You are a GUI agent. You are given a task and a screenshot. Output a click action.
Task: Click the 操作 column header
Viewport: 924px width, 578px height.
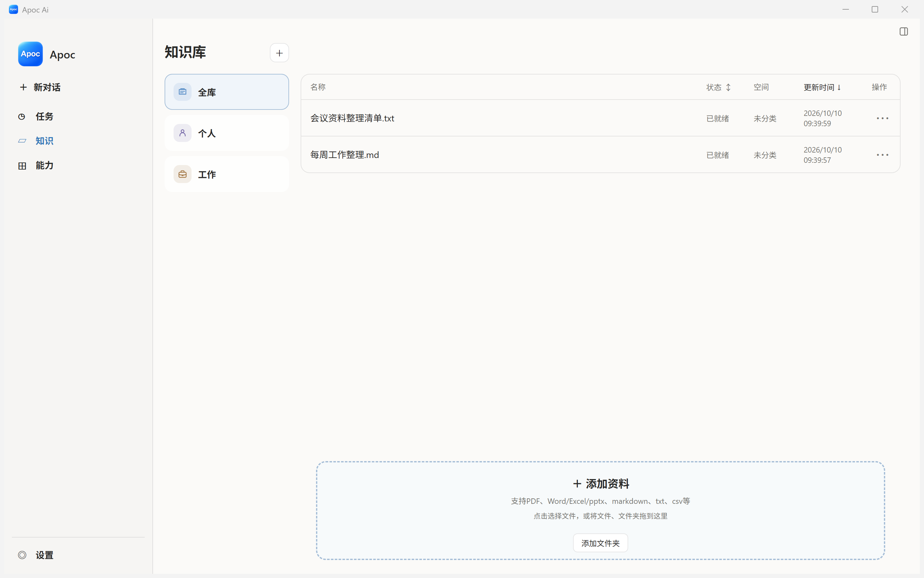[879, 87]
